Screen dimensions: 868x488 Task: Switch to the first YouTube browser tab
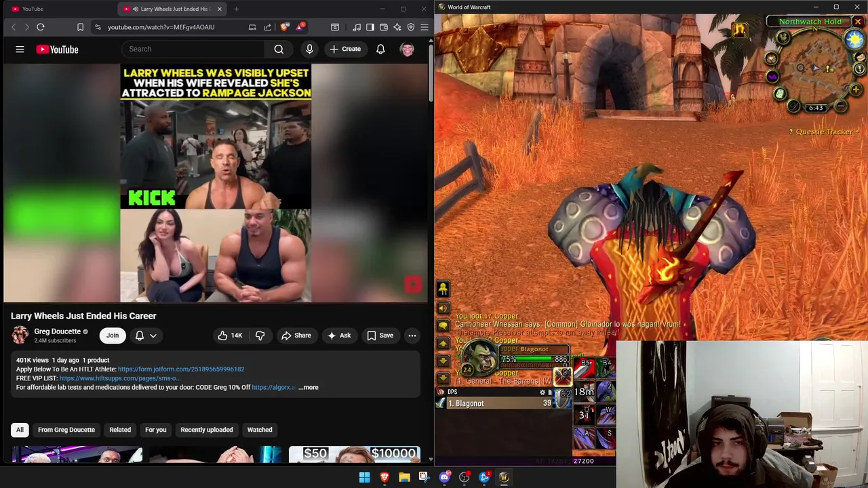pos(60,9)
